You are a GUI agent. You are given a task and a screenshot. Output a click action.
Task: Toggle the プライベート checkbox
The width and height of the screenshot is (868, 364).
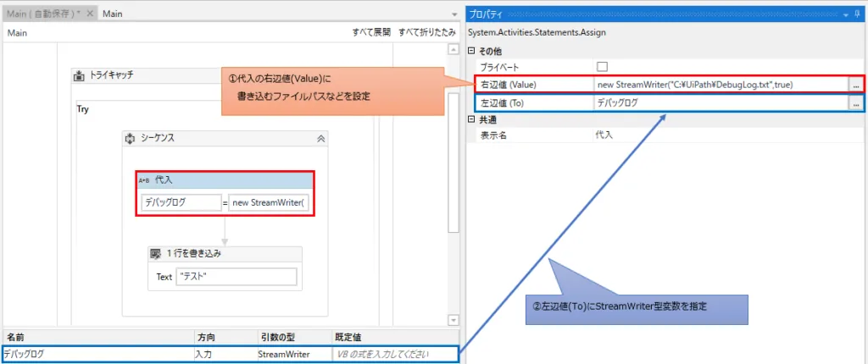603,67
